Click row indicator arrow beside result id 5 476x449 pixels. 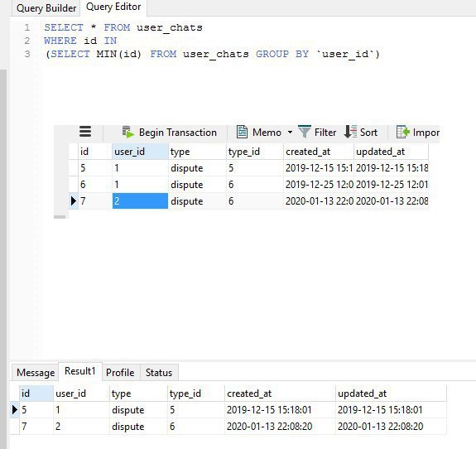(15, 410)
